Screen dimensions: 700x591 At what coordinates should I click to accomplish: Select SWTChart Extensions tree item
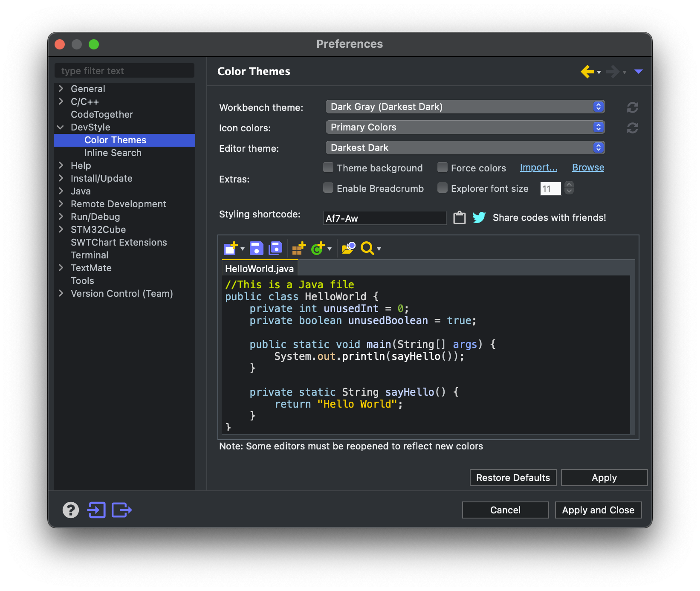[119, 242]
